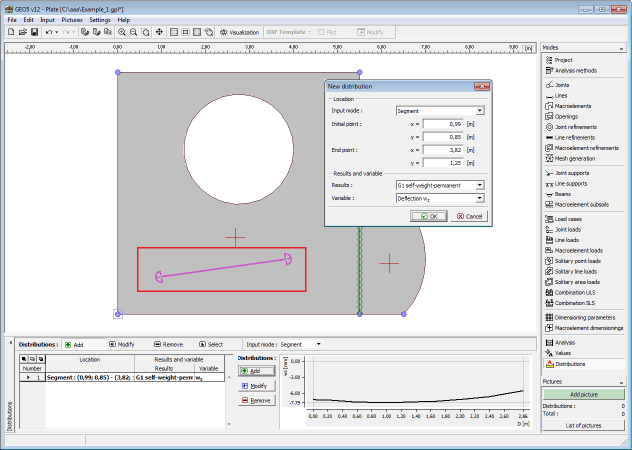Open Variable dropdown showing Deflection
This screenshot has height=450, width=632.
pos(439,199)
